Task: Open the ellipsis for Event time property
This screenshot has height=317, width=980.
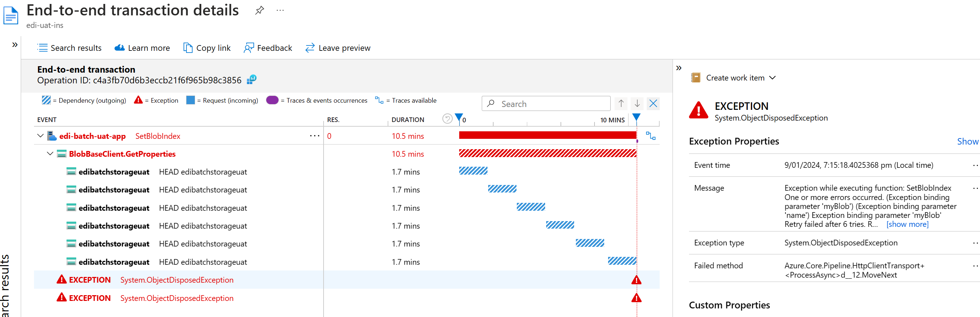Action: coord(976,165)
